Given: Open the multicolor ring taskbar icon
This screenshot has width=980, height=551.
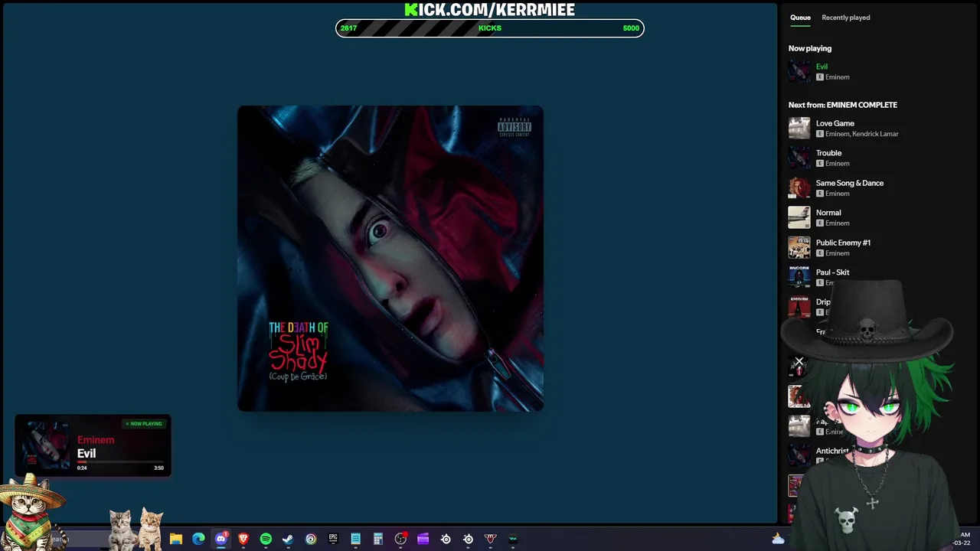Looking at the screenshot, I should [x=311, y=539].
